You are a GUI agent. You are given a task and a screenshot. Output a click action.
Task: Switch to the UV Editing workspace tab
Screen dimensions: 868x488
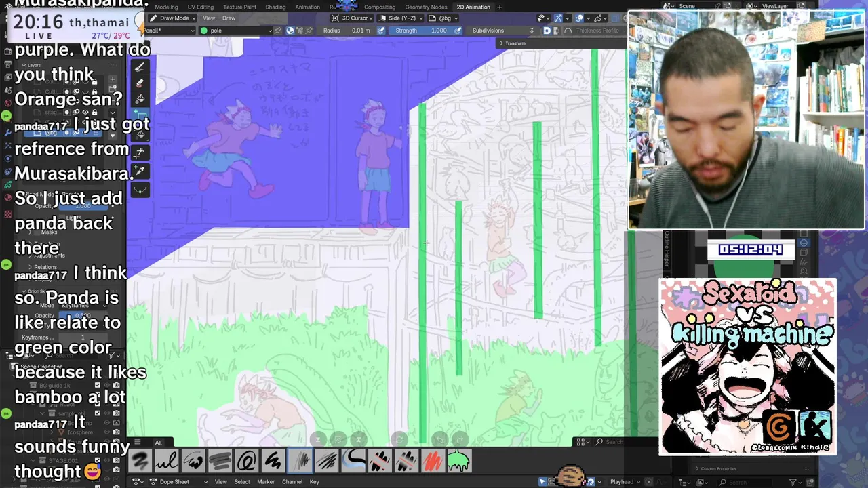(200, 7)
